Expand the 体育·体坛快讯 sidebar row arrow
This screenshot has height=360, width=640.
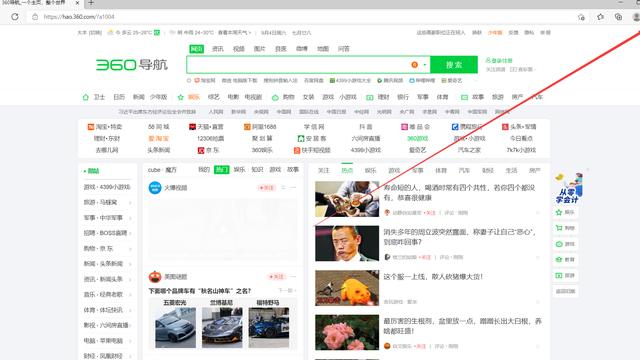tap(130, 310)
